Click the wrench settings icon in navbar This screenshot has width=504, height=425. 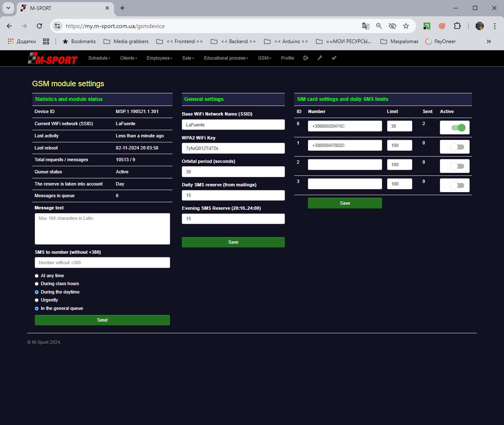[320, 58]
